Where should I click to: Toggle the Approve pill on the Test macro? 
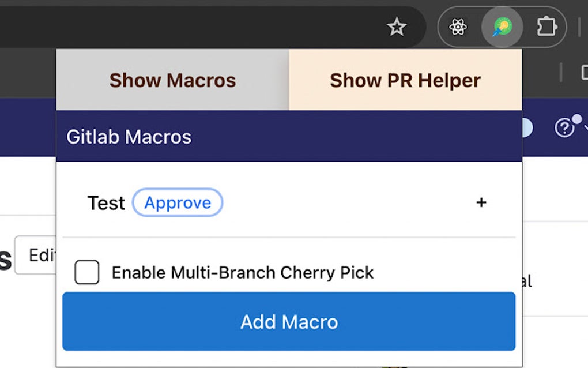(178, 202)
